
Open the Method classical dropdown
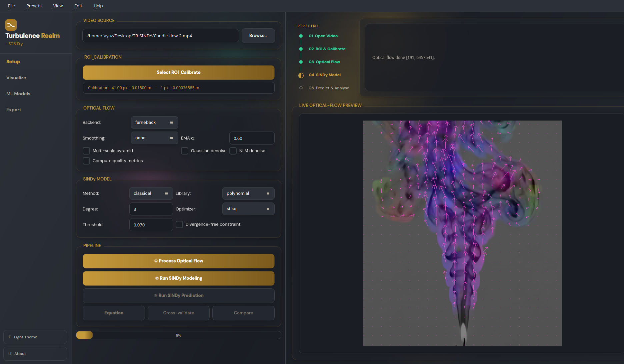pyautogui.click(x=151, y=193)
